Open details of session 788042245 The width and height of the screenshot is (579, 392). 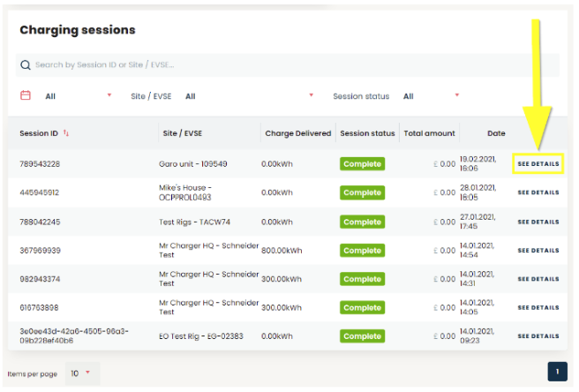point(538,222)
